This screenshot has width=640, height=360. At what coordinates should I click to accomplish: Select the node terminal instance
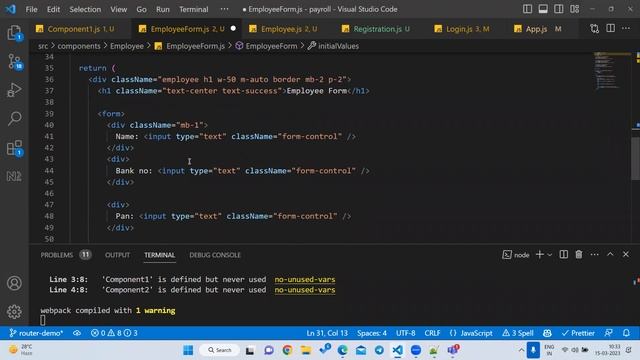pyautogui.click(x=516, y=255)
